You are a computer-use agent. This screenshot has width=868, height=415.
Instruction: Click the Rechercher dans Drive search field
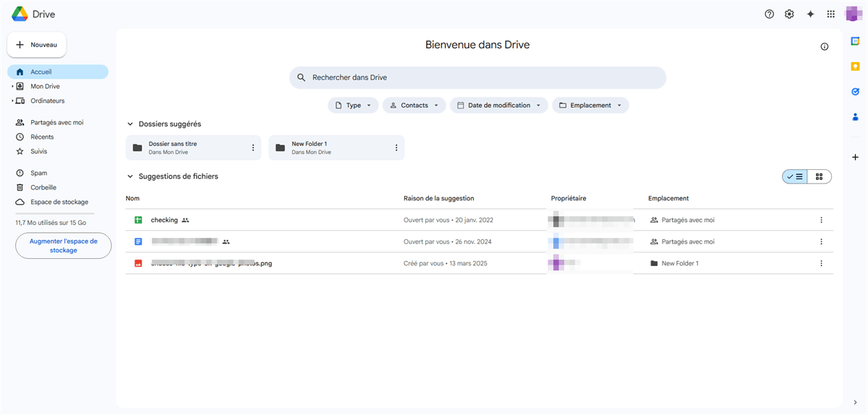pos(477,77)
